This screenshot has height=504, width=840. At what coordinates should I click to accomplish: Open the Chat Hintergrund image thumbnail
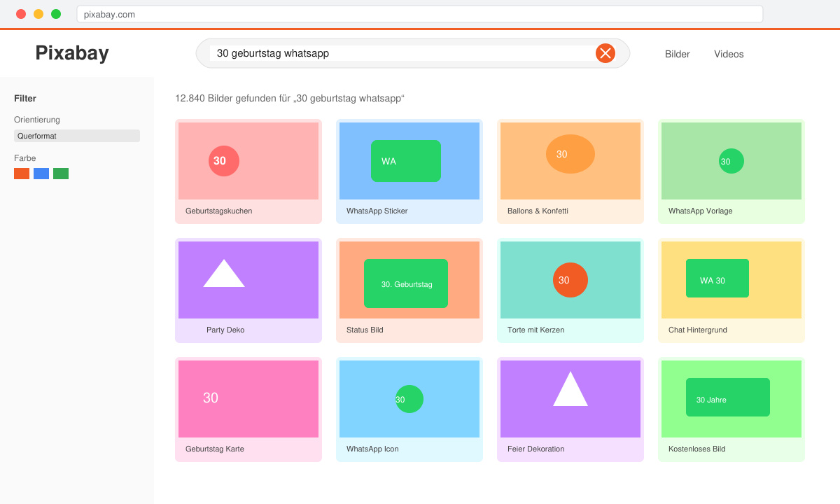[x=731, y=280]
